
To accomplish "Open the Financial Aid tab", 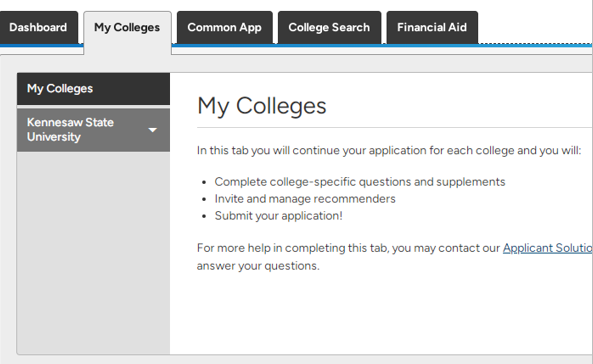I will (432, 28).
